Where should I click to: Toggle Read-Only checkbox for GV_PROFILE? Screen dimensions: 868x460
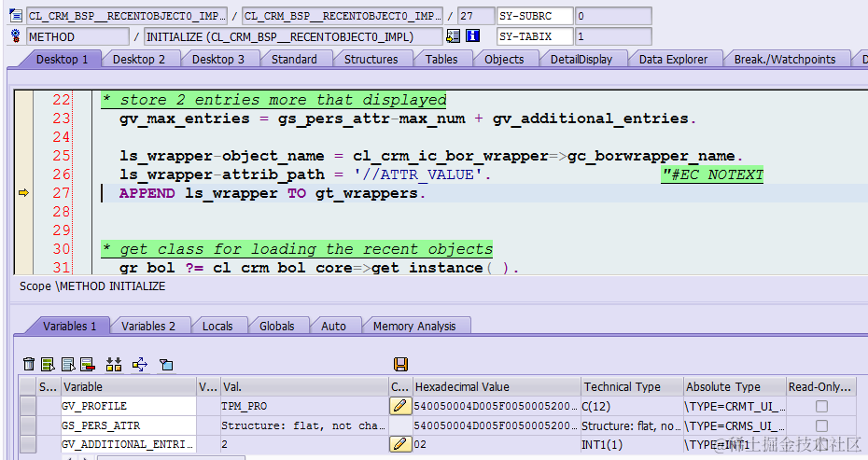821,406
